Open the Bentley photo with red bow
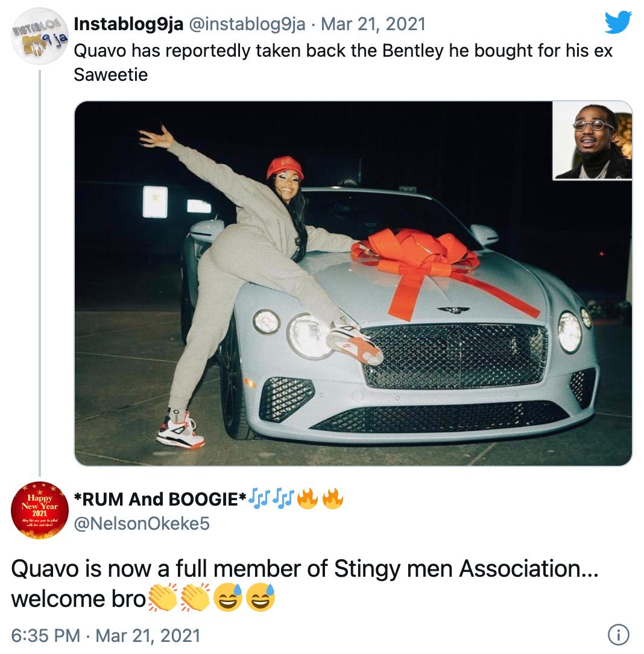Image resolution: width=644 pixels, height=654 pixels. [x=353, y=283]
